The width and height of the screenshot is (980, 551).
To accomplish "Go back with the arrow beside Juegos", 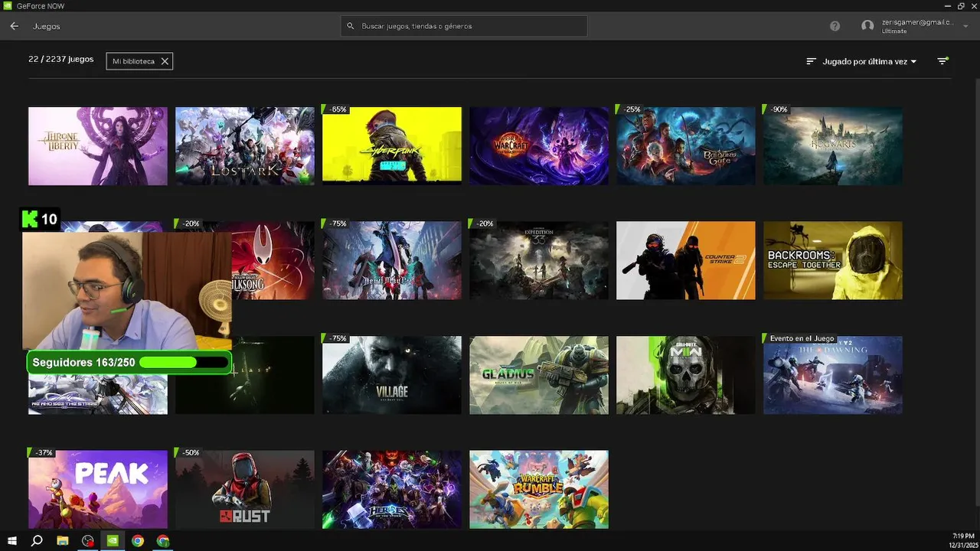I will coord(14,26).
